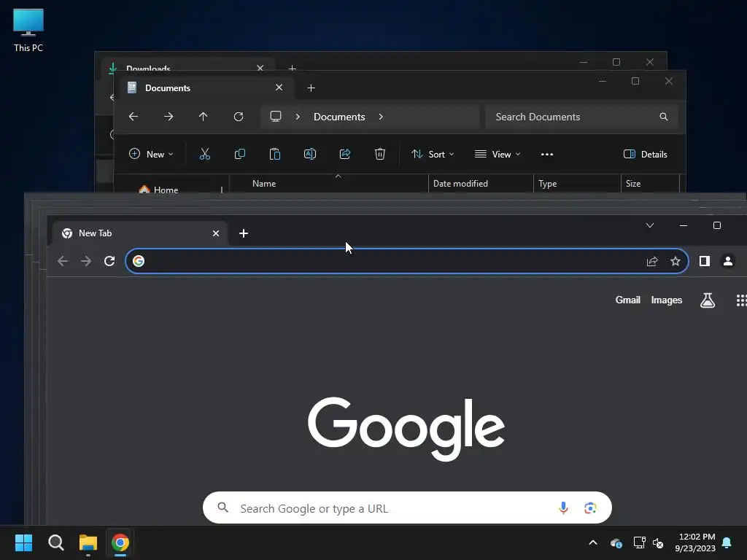This screenshot has width=747, height=560.
Task: Click the Search Google or type a URL box
Action: [407, 507]
